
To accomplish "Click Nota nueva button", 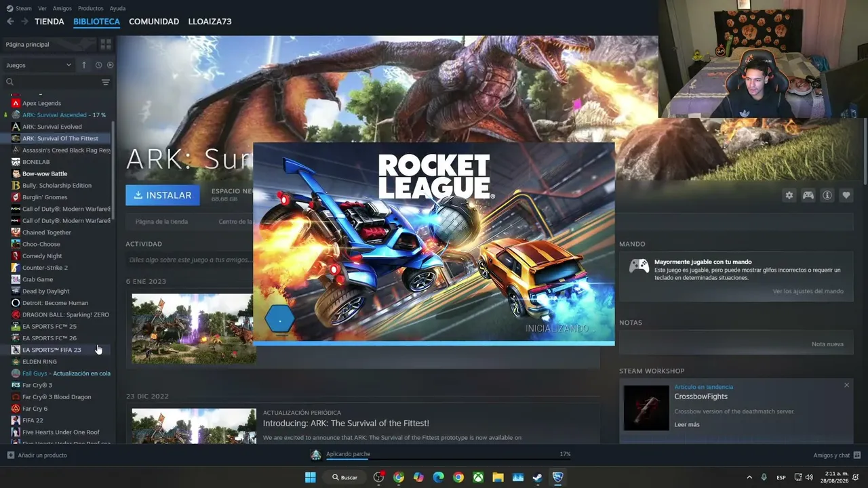I will click(x=827, y=344).
